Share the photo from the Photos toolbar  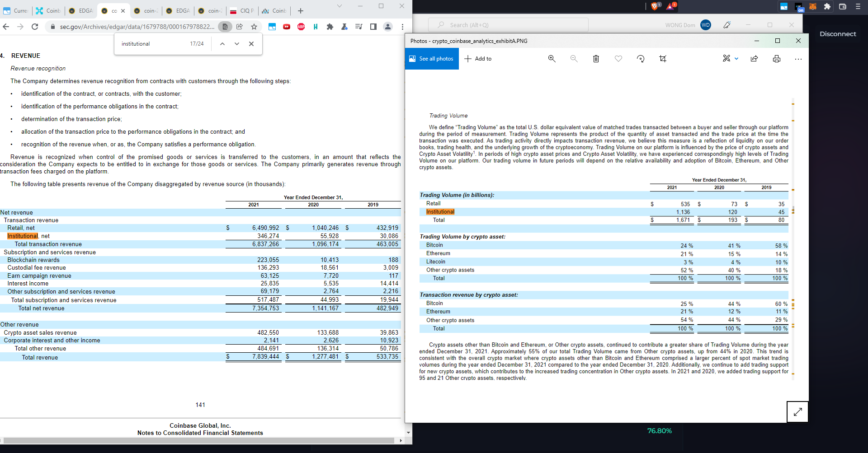click(x=754, y=59)
